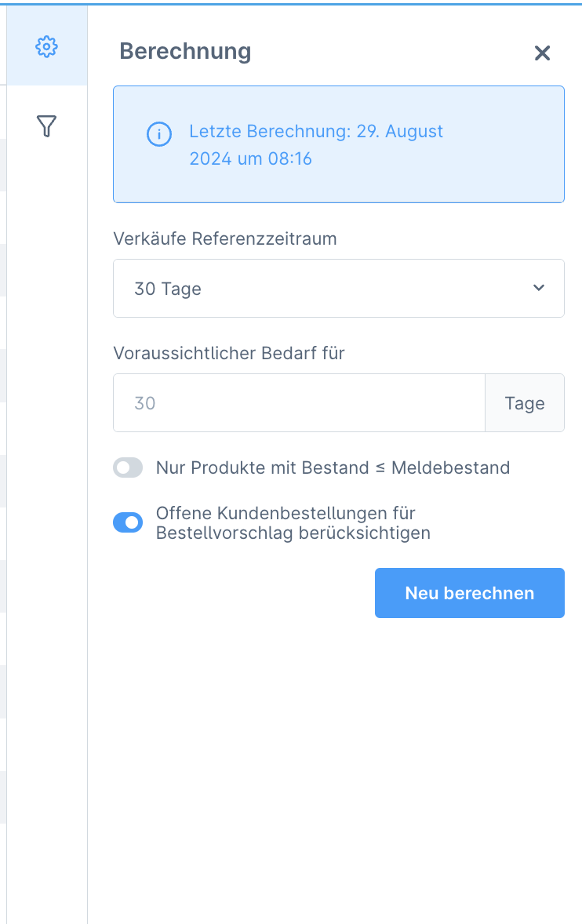The height and width of the screenshot is (924, 582).
Task: Click the Letzte Berechnung info banner
Action: (339, 144)
